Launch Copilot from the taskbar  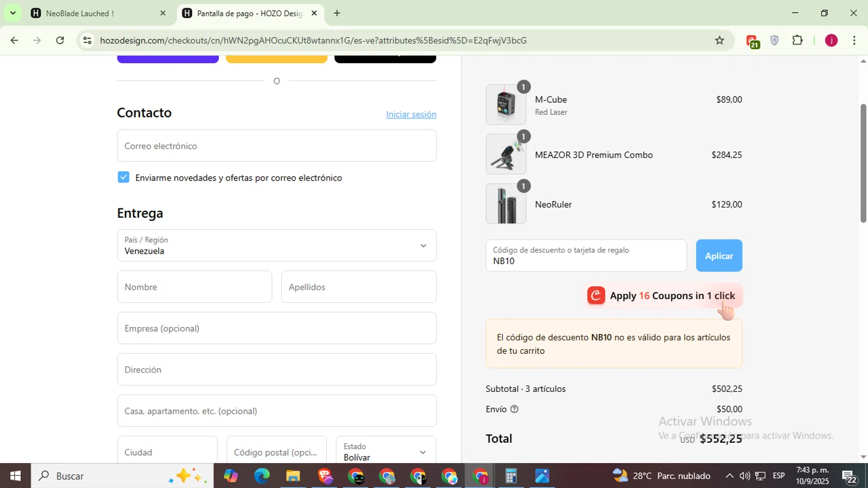tap(231, 476)
